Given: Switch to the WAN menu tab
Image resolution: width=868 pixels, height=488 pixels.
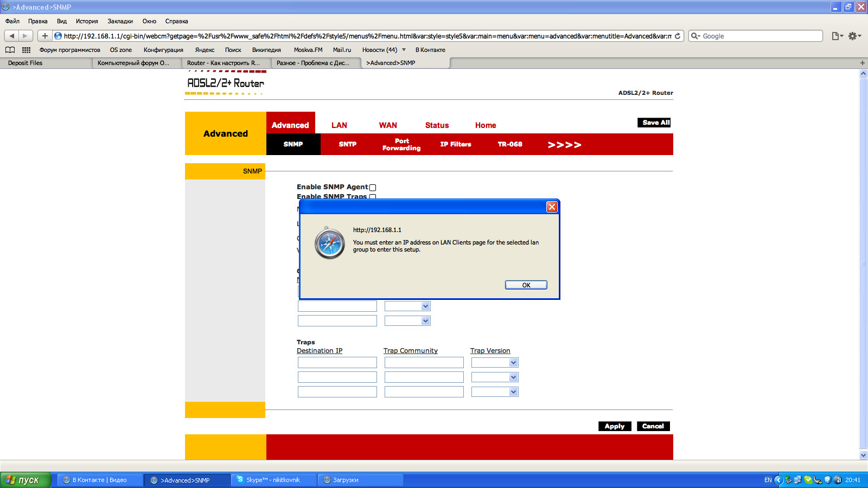Looking at the screenshot, I should coord(388,125).
